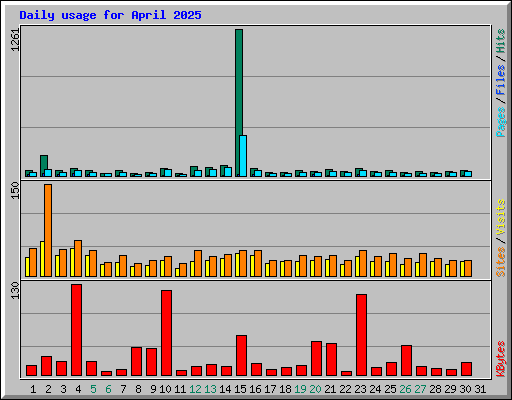The width and height of the screenshot is (512, 400).
Task: Click day label 2 on the x-axis
Action: coord(48,389)
